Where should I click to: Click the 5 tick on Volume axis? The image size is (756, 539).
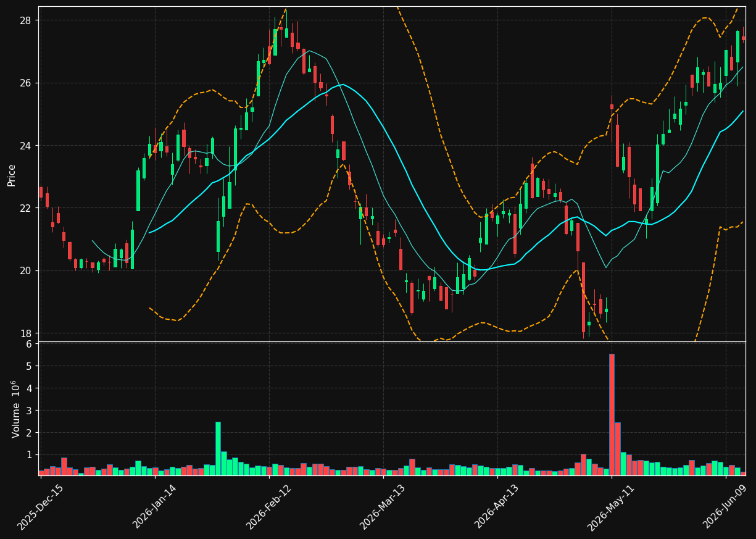[28, 366]
